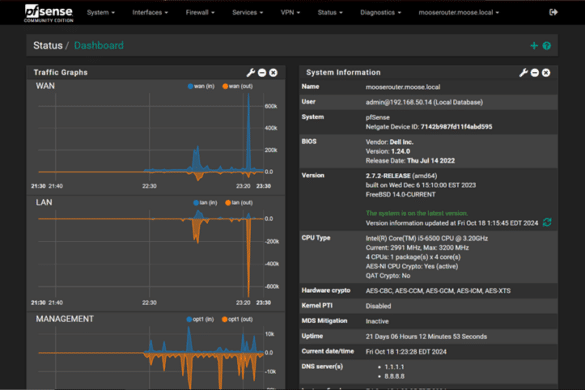585x390 pixels.
Task: Open the Status menu
Action: 330,12
